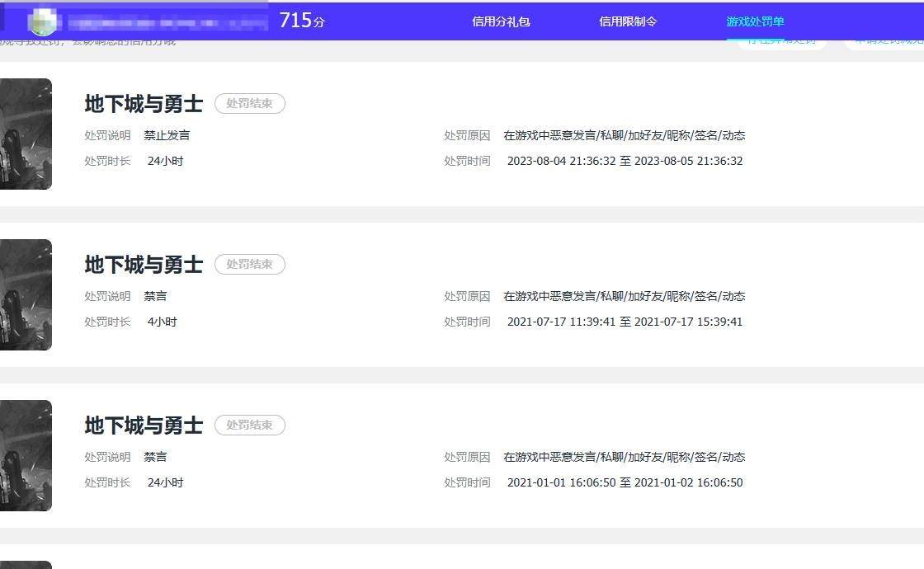
Task: Open game thumbnail of the 4小时 penalty
Action: (x=26, y=294)
